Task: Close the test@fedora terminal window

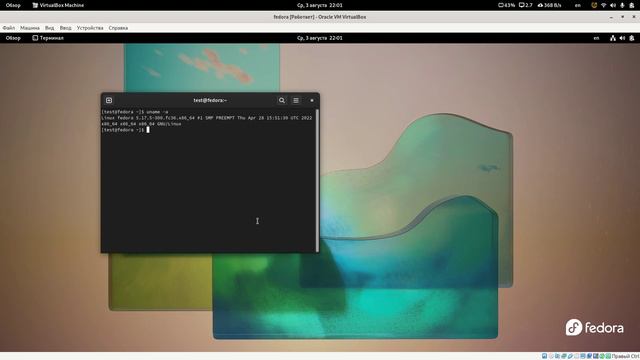Action: [x=312, y=100]
